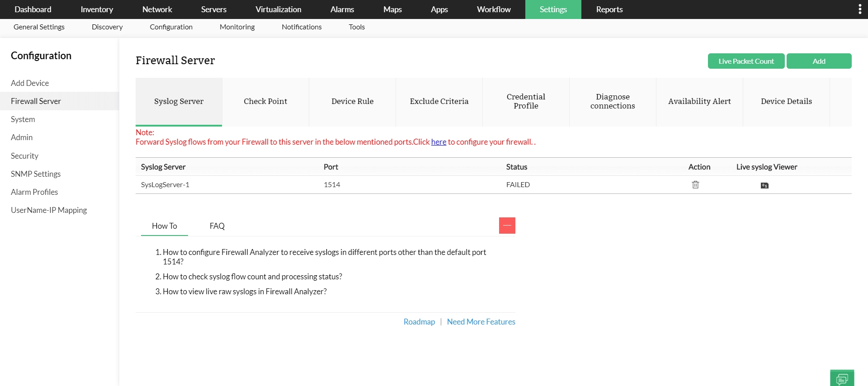868x386 pixels.
Task: Click the SysLogServer-1 table cell
Action: click(165, 185)
